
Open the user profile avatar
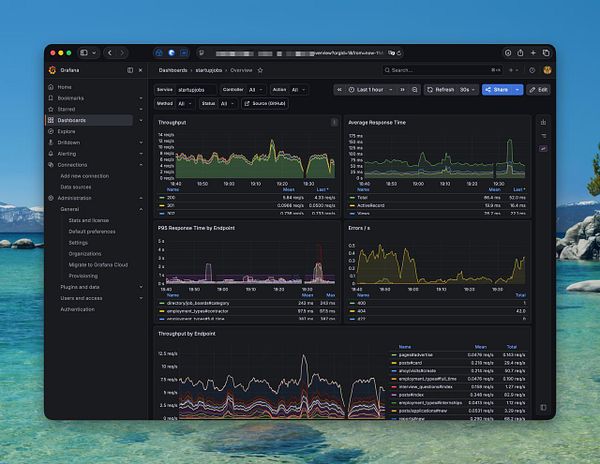click(547, 70)
